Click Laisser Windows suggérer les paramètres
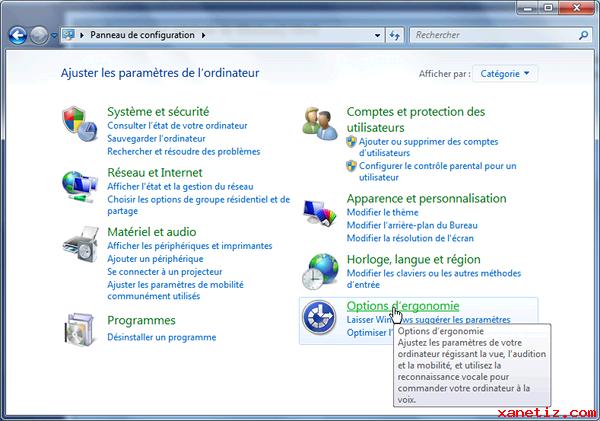Viewport: 600px width, 421px height. [428, 320]
